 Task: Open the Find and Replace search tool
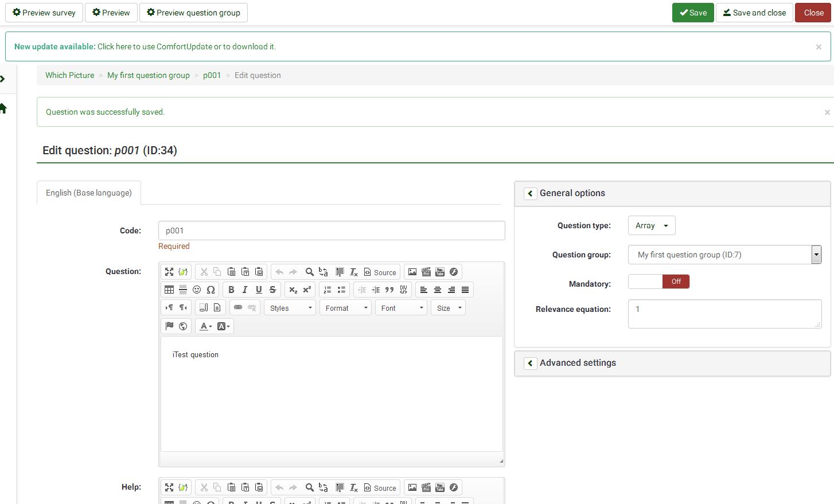pyautogui.click(x=309, y=272)
